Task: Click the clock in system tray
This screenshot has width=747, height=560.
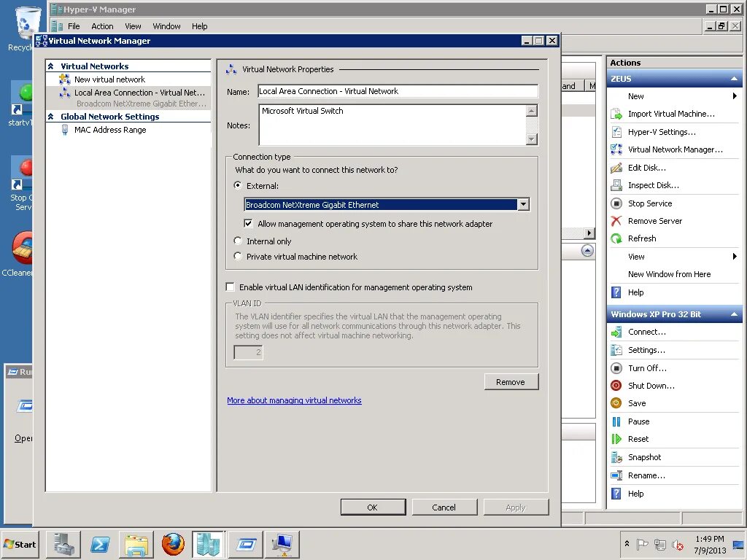Action: [x=709, y=544]
